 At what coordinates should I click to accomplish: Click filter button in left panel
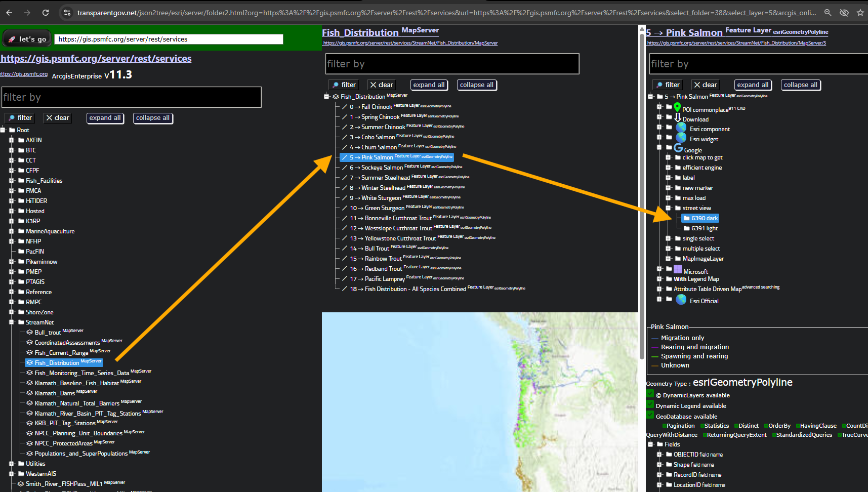click(19, 118)
